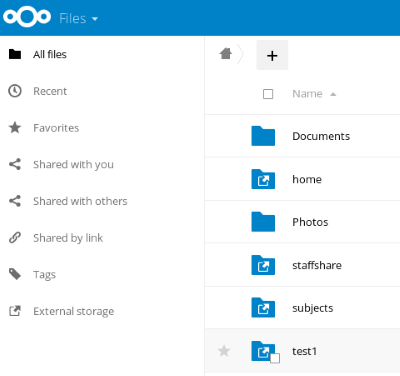Screen dimensions: 400x376
Task: Select All files in sidebar
Action: click(50, 54)
